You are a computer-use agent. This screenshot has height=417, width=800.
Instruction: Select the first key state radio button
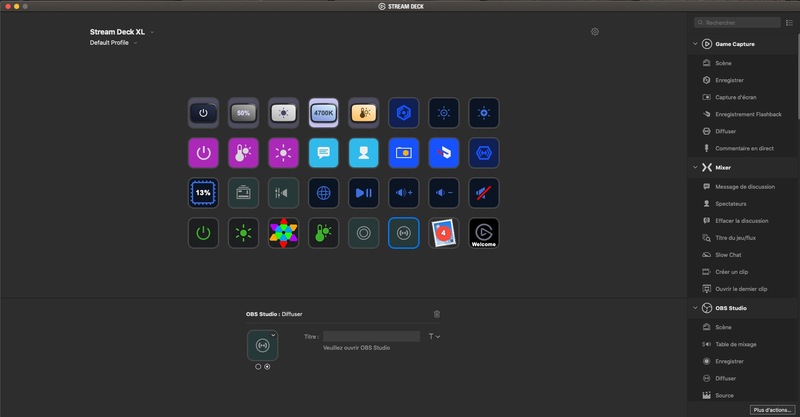258,366
